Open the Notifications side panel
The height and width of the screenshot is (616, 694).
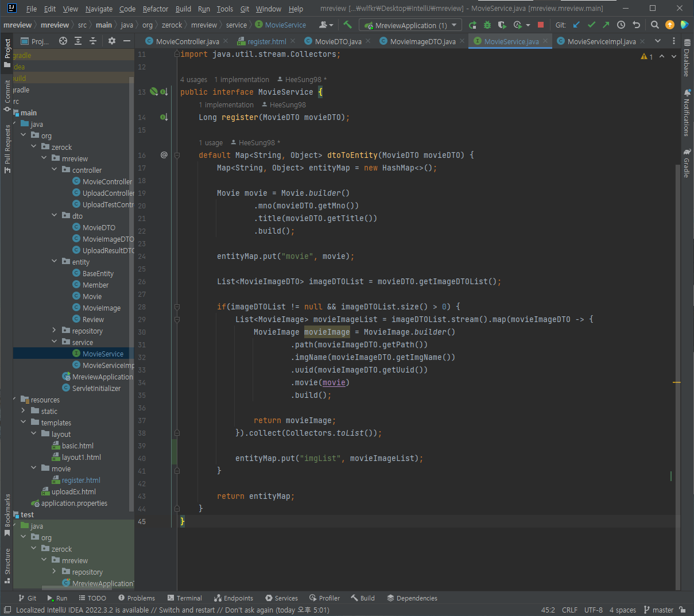coord(687,113)
